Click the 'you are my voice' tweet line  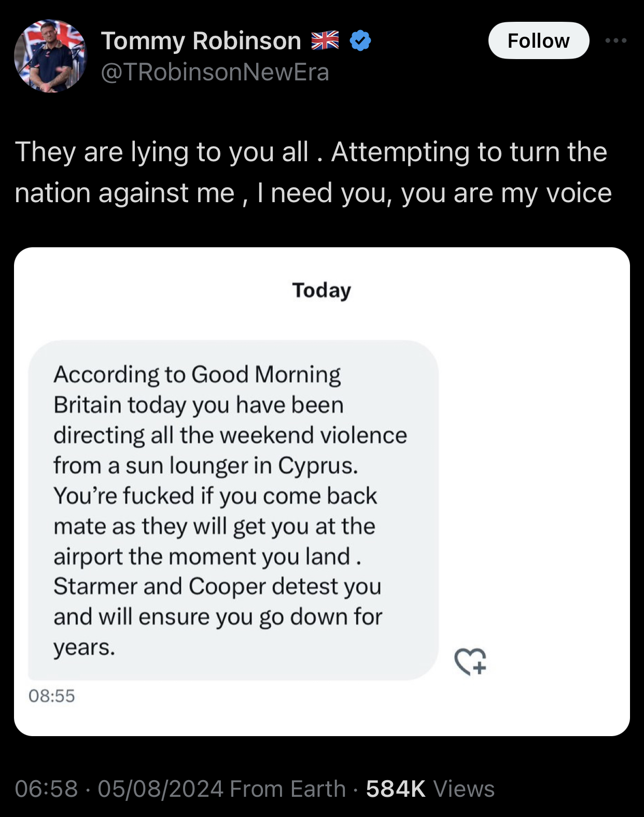coord(506,193)
